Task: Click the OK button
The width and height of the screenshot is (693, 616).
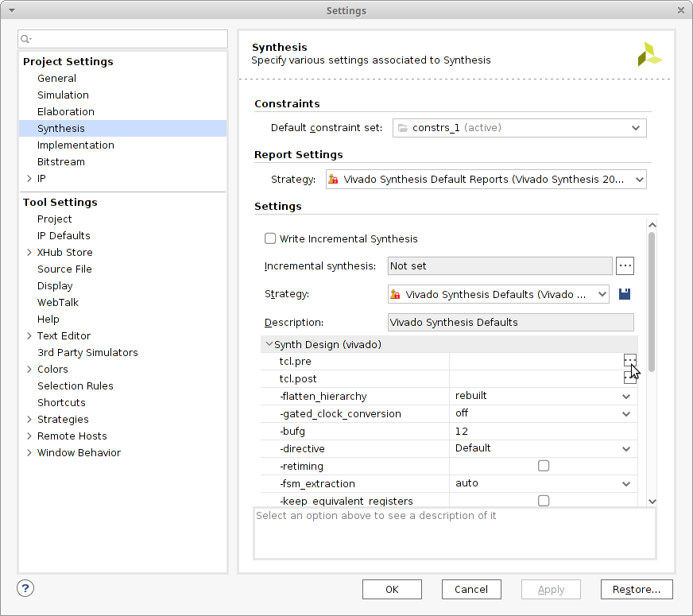Action: point(392,589)
